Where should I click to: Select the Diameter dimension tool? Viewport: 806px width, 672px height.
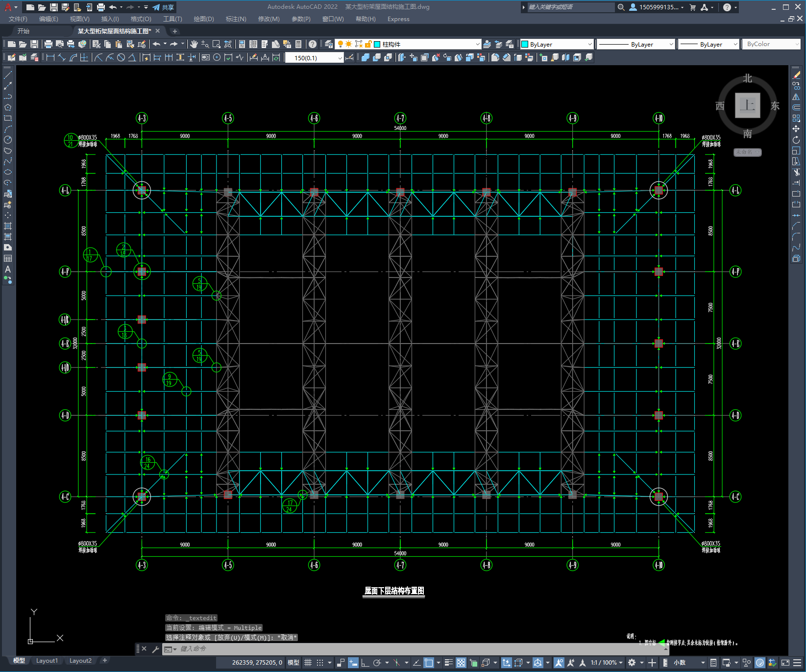[x=121, y=57]
